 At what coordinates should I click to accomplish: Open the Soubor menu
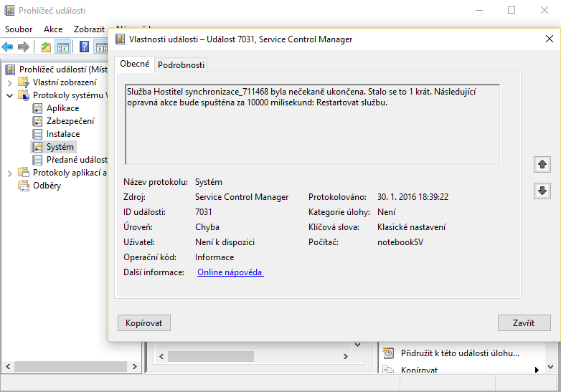tap(19, 29)
